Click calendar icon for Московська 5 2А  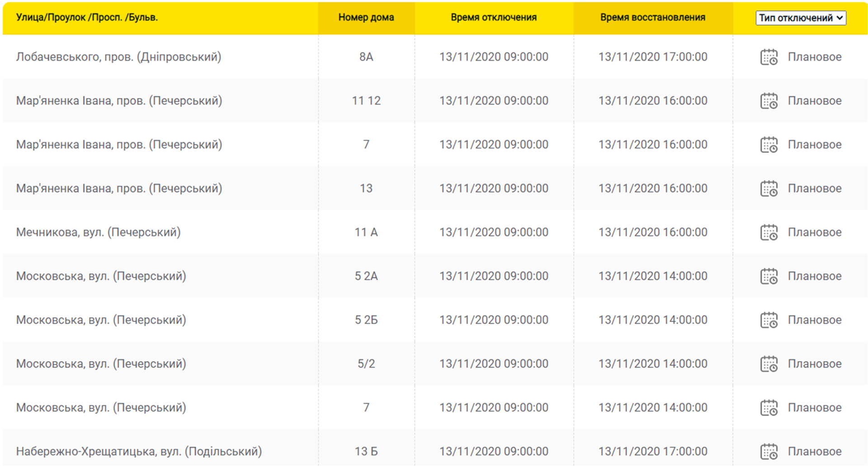coord(769,276)
